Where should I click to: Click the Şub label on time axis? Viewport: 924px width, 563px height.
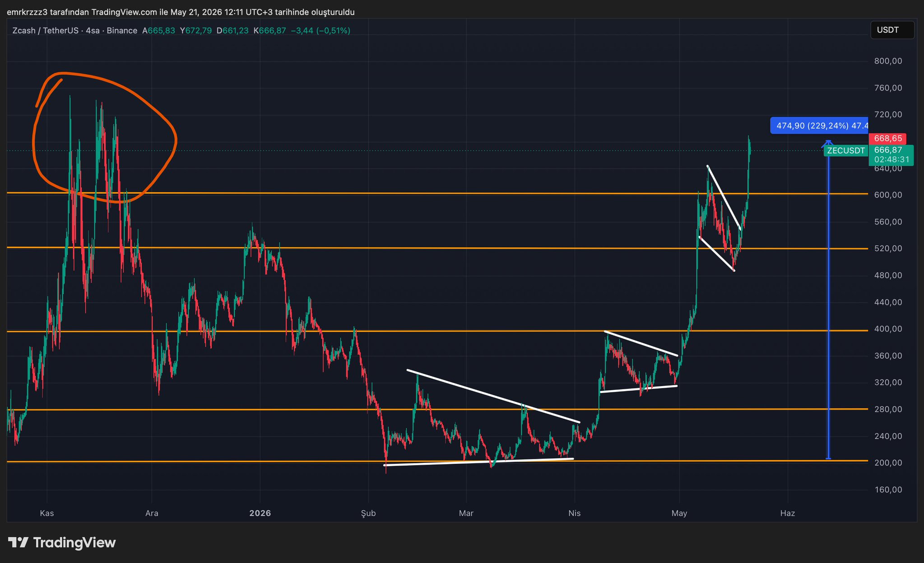[x=368, y=513]
